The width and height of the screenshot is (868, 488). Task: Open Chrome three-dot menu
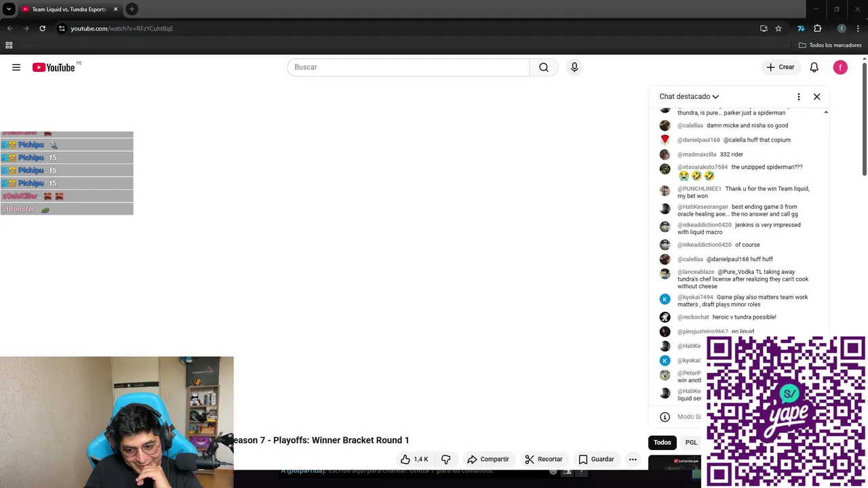(858, 28)
